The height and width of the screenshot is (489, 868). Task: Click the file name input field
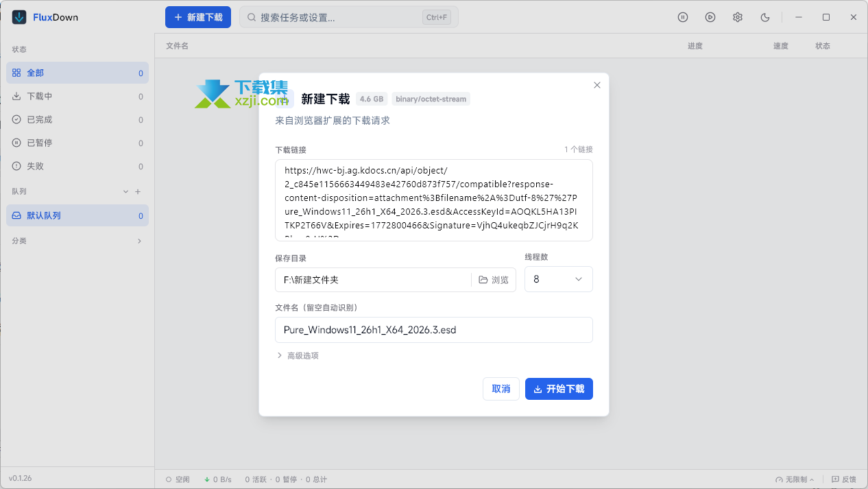(433, 330)
